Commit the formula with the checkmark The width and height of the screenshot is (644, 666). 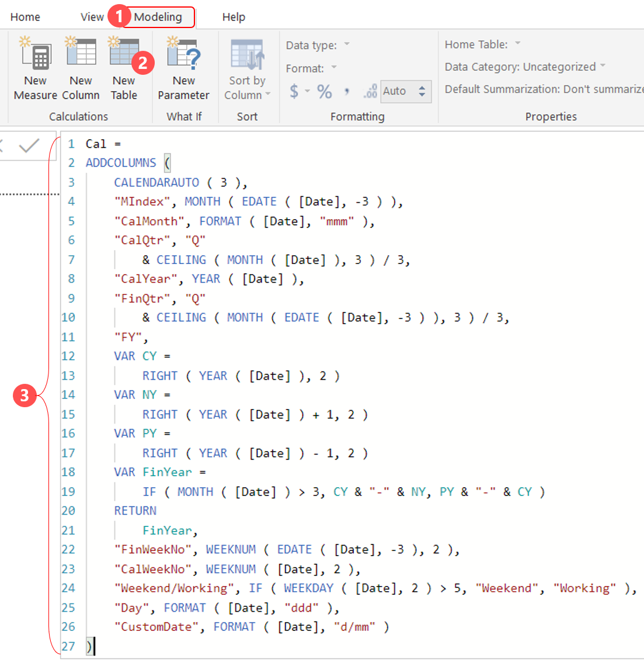tap(29, 145)
